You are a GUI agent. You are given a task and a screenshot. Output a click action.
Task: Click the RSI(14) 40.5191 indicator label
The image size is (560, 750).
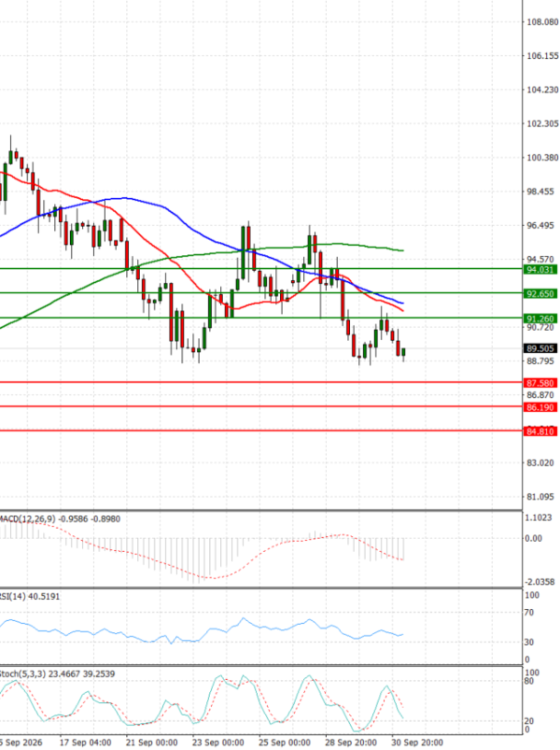pyautogui.click(x=30, y=597)
